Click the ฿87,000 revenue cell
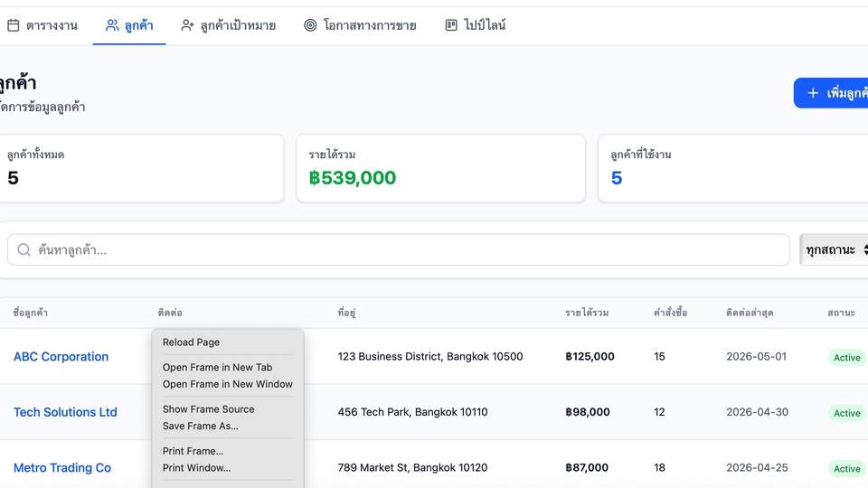Screen dimensions: 868x488 tap(587, 468)
